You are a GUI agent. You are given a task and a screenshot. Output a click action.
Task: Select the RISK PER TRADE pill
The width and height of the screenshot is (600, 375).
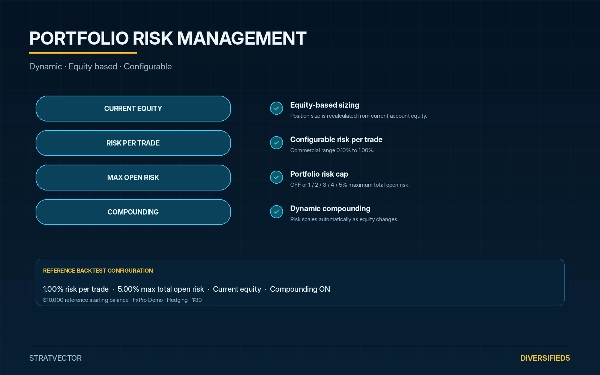(133, 143)
